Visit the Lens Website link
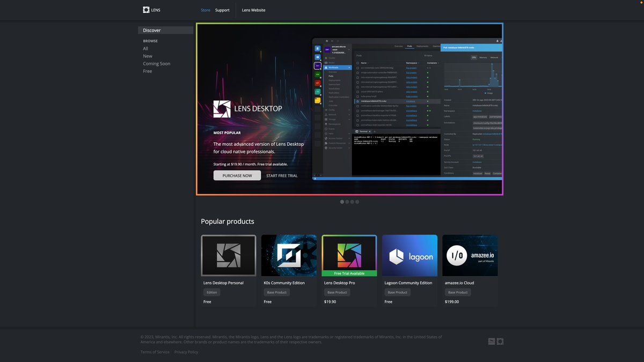The width and height of the screenshot is (644, 362). coord(253,10)
